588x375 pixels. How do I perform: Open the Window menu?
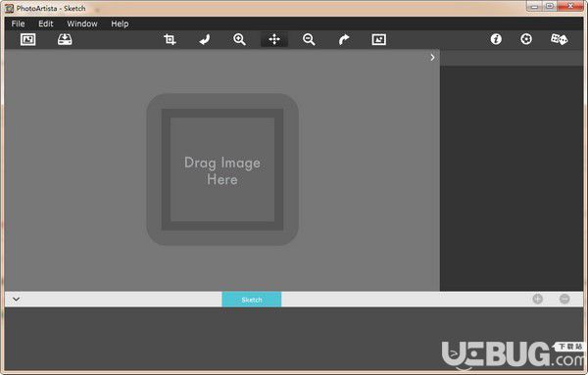point(82,23)
